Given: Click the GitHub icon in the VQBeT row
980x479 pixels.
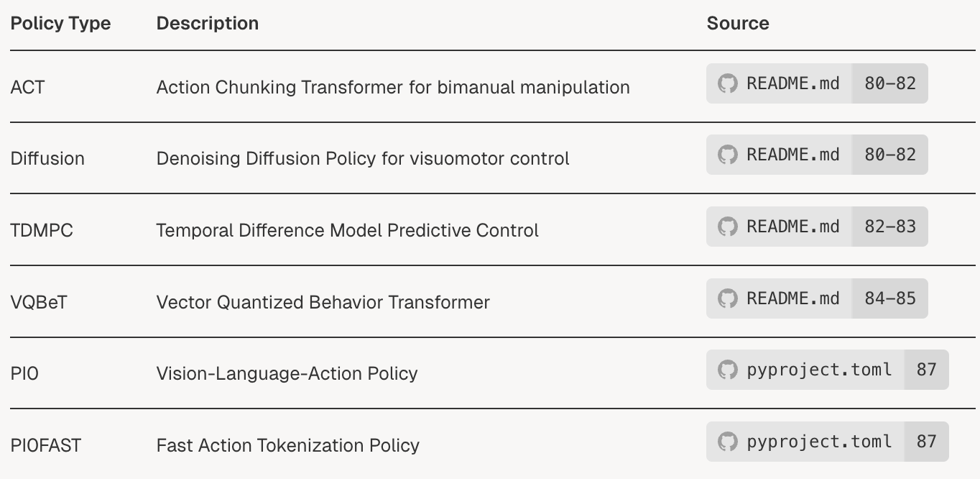Looking at the screenshot, I should coord(728,298).
